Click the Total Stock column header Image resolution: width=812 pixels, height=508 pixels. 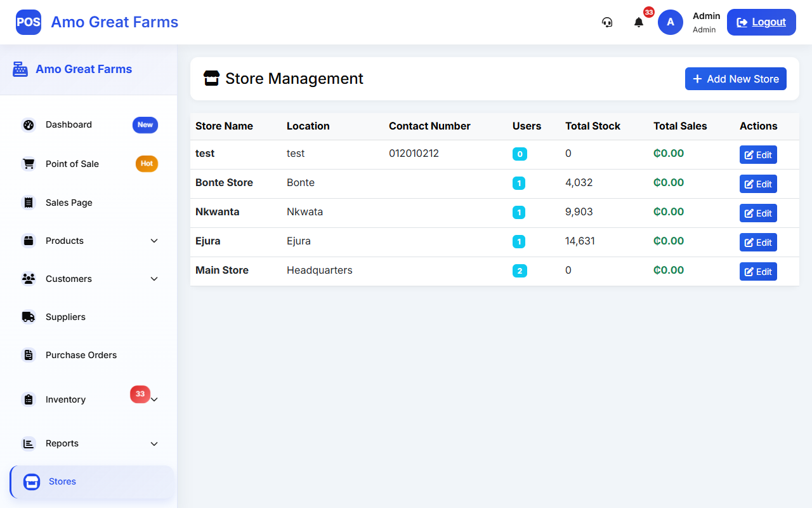[593, 126]
